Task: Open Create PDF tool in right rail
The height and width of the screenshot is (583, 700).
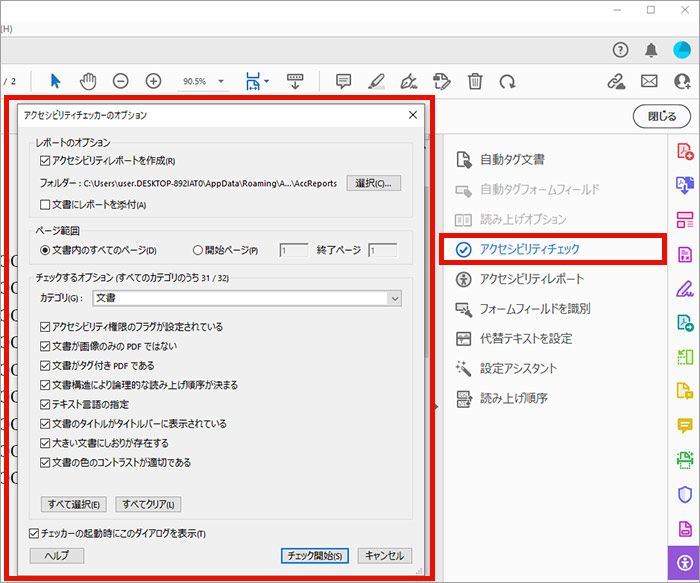Action: coord(685,151)
